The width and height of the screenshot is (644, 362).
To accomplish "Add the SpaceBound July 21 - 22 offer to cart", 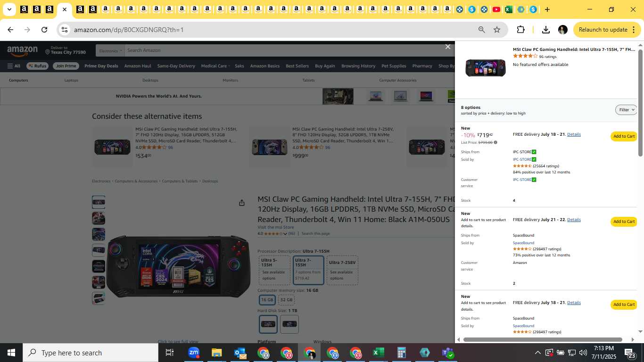I will click(624, 222).
